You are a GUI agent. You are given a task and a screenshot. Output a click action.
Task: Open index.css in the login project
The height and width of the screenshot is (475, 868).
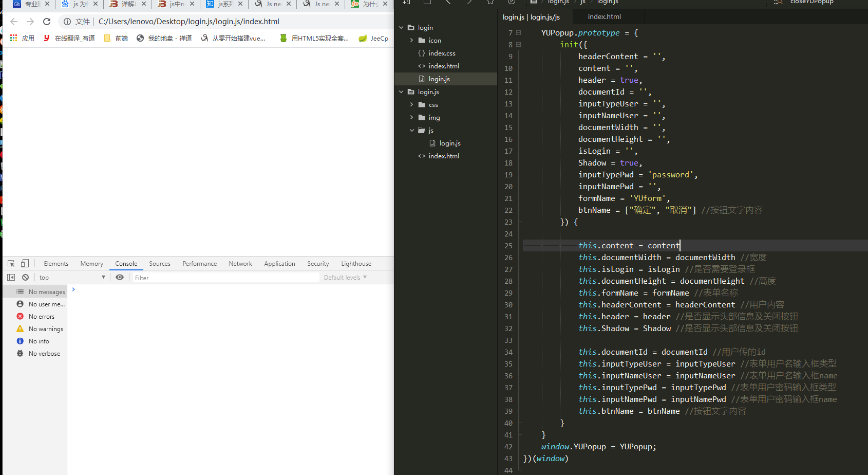click(x=442, y=53)
